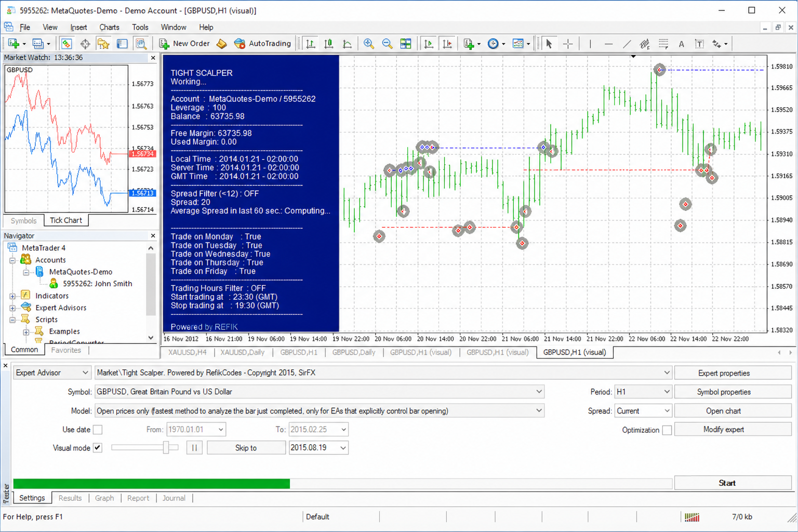Image resolution: width=798 pixels, height=532 pixels.
Task: Open the Indicators list toolbar icon
Action: (469, 44)
